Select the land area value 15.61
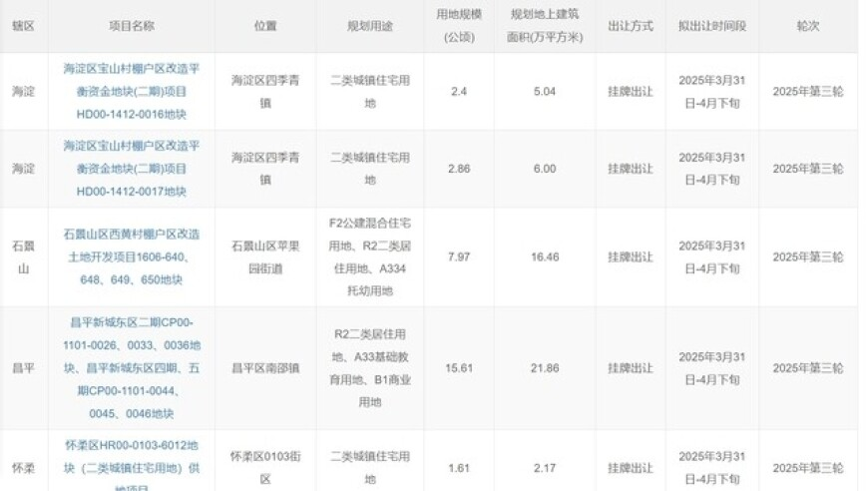Screen dimensions: 868x491 coord(459,368)
